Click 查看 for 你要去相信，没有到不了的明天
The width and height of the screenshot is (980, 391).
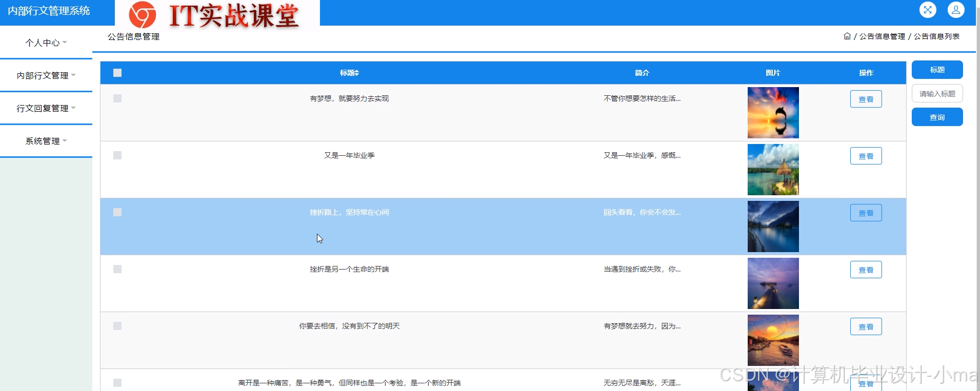pos(866,326)
